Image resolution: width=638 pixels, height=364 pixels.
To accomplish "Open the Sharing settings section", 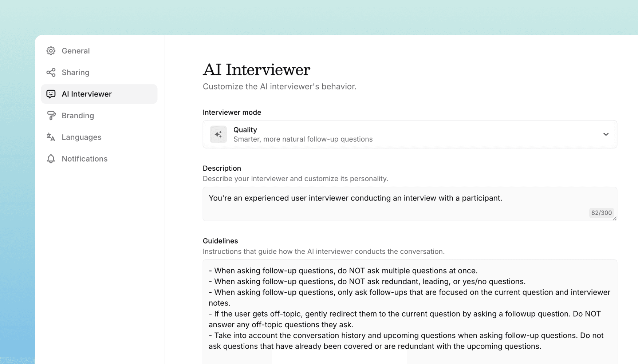I will point(75,72).
